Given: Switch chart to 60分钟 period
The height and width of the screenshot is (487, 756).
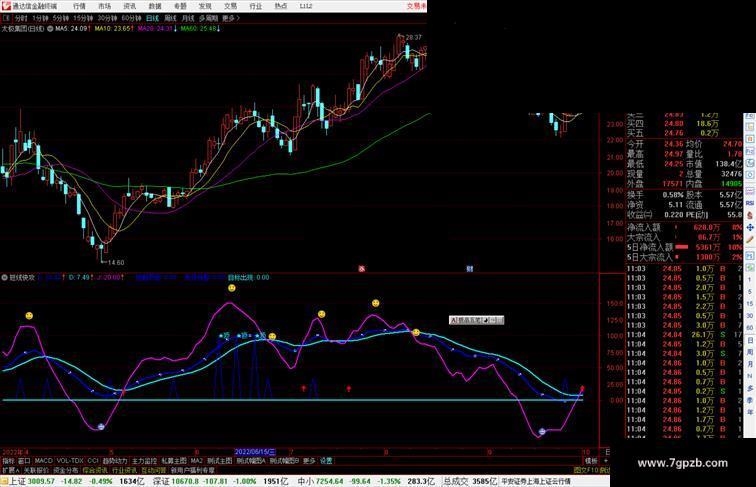Looking at the screenshot, I should pos(131,18).
